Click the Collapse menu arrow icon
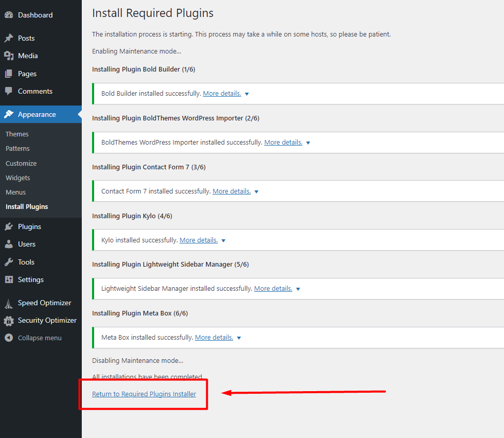 (9, 338)
